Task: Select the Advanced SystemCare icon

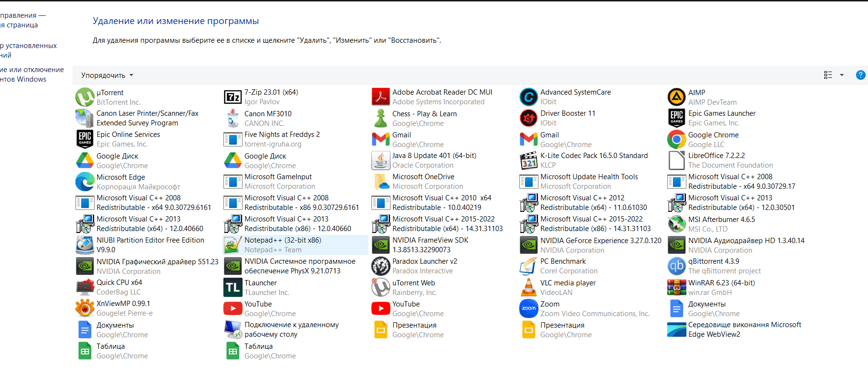Action: pyautogui.click(x=529, y=97)
